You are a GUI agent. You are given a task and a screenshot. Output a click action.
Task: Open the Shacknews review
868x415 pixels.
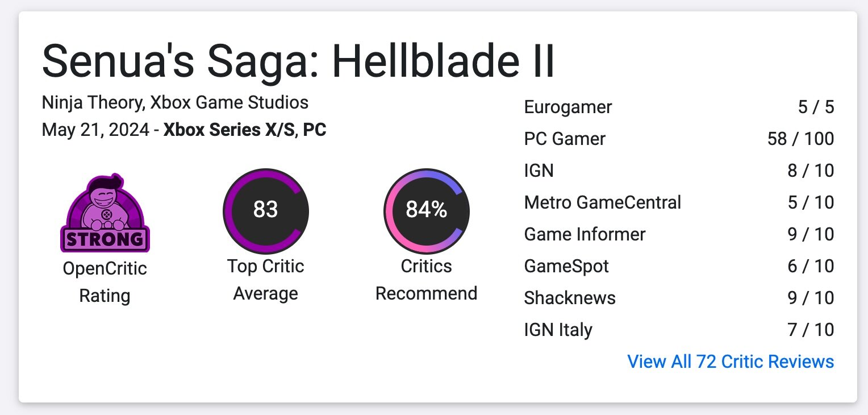click(570, 298)
